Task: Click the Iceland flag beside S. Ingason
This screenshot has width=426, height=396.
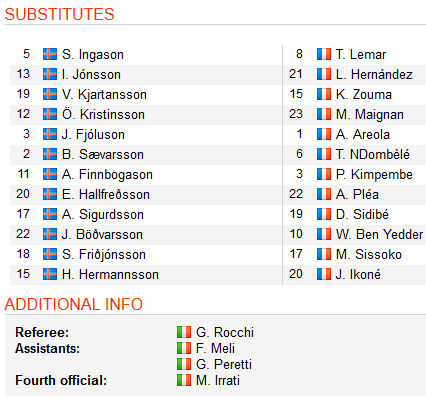Action: tap(50, 54)
